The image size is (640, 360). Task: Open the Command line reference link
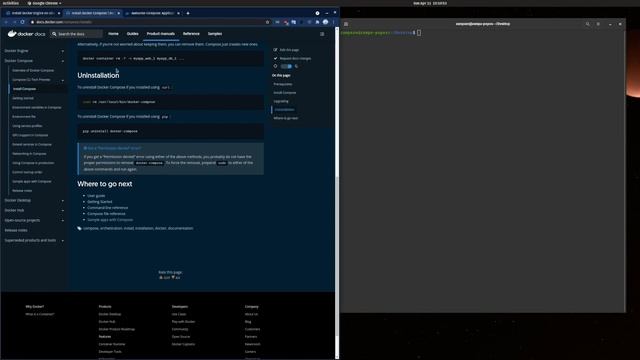point(107,208)
